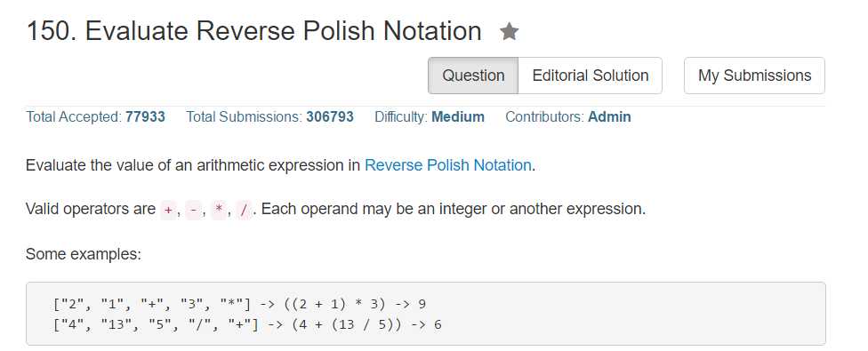868x351 pixels.
Task: Click the slash operator code badge
Action: 244,210
